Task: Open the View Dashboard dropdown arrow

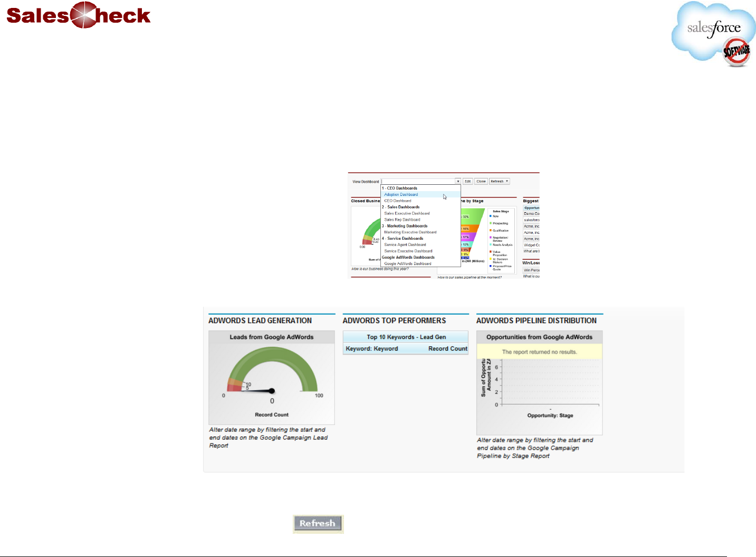Action: pos(458,181)
